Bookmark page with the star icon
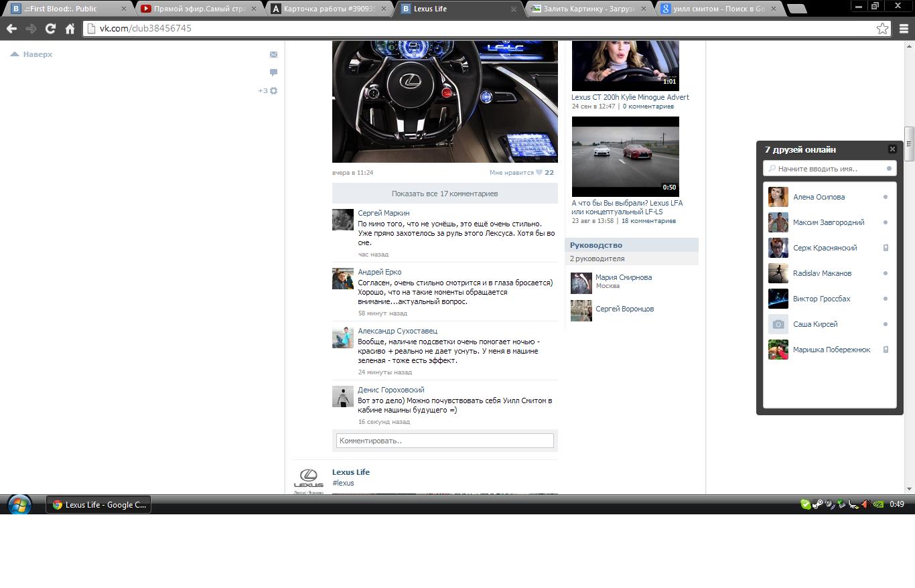This screenshot has height=588, width=915. pos(882,29)
